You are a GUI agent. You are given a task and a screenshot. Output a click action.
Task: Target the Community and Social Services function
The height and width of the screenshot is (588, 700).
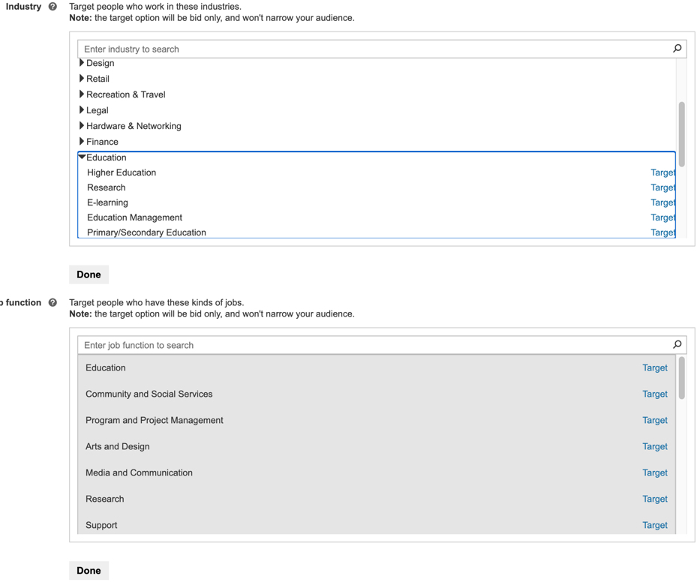point(654,394)
